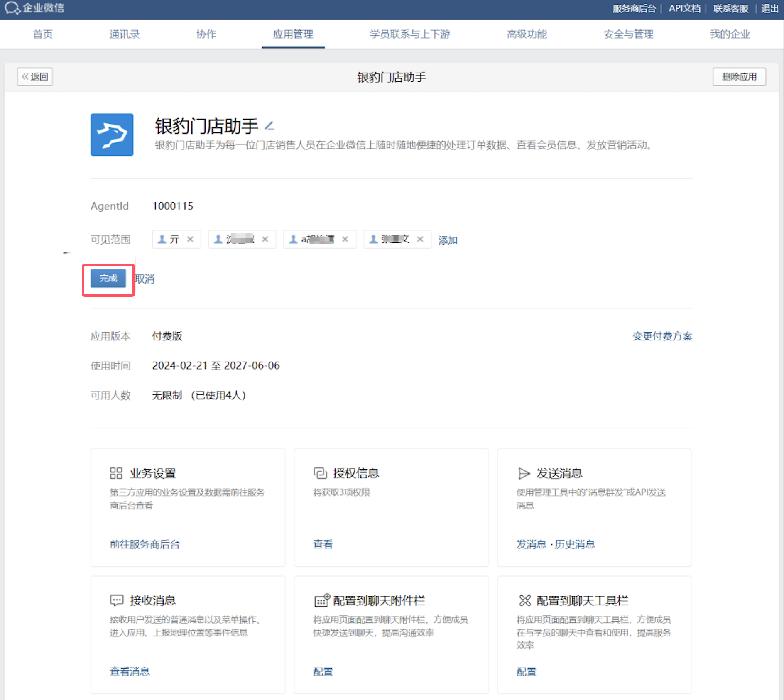Click the 接收消息 chat bubble icon

tap(117, 600)
